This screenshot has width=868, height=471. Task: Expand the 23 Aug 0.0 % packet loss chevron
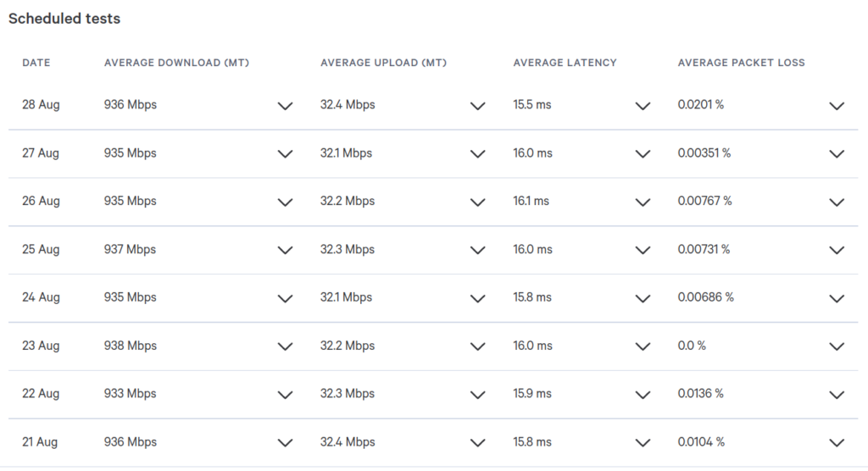[837, 347]
